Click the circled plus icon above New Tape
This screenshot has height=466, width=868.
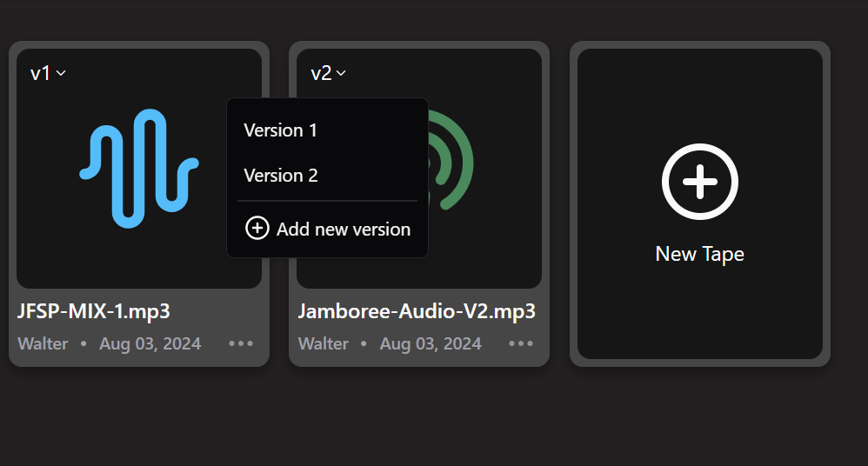tap(699, 182)
